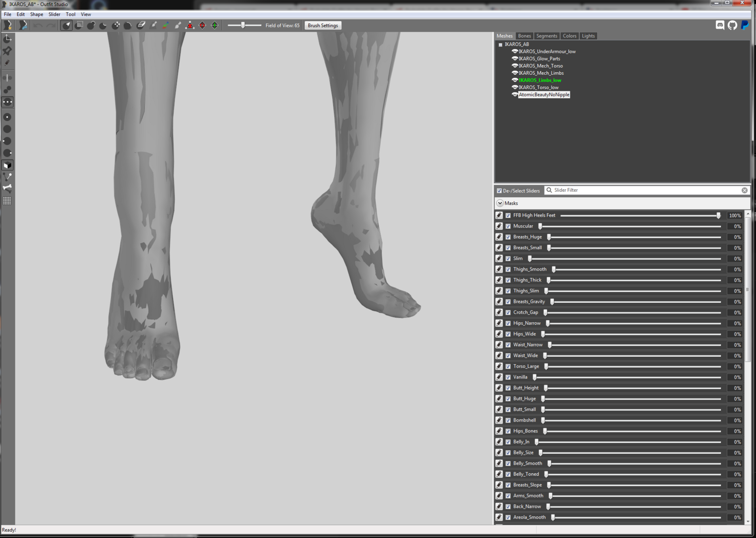Select the Mask brush tool
Screen dimensions: 756x538
79,25
